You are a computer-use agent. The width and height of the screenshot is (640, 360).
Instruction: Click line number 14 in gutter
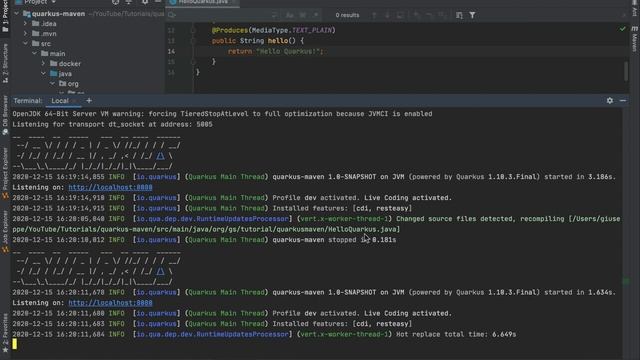point(171,51)
